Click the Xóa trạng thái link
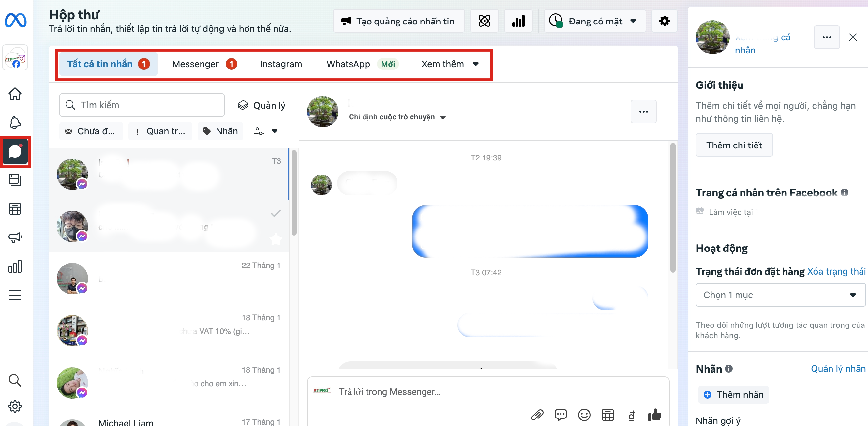 point(836,271)
